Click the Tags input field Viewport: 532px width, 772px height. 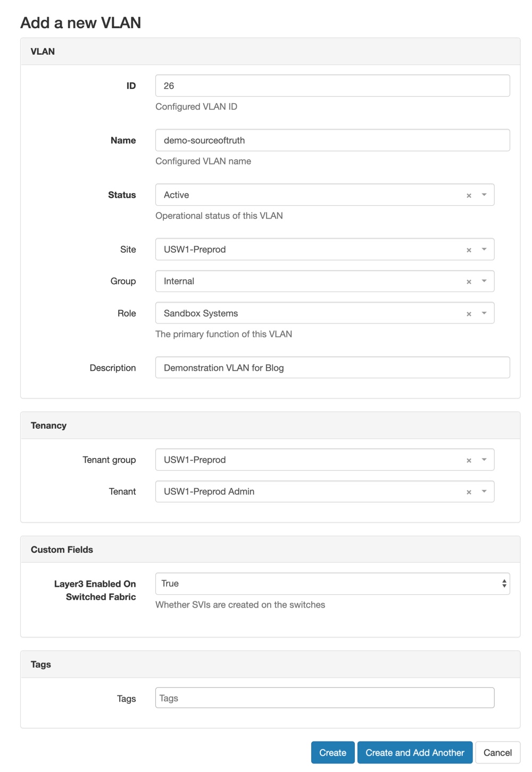point(325,698)
